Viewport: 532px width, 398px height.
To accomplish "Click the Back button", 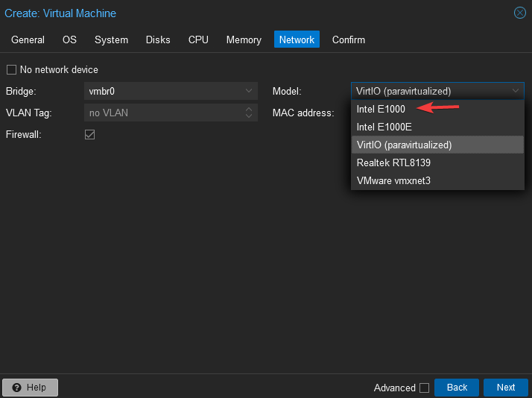I will [x=457, y=388].
